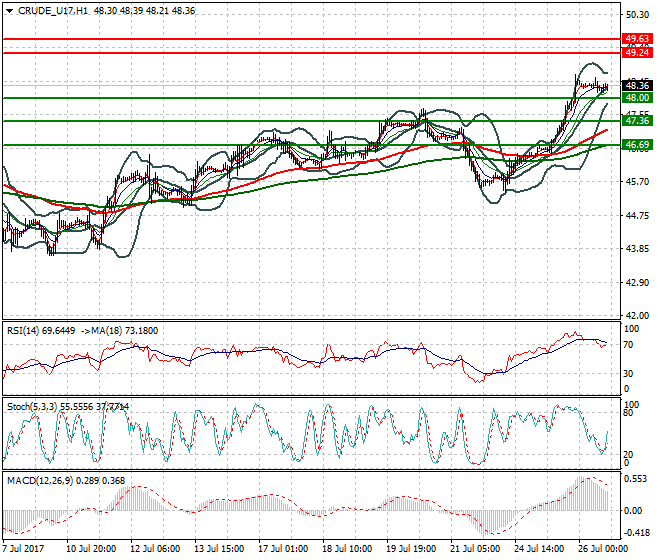The width and height of the screenshot is (660, 560).
Task: Click the 10 Jul 20:00 time axis label
Action: pos(91,549)
